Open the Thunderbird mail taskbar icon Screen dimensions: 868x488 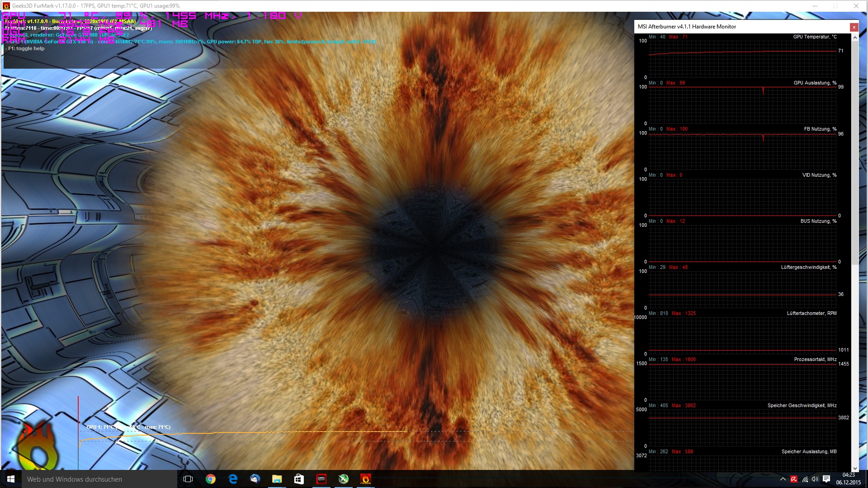pyautogui.click(x=255, y=479)
